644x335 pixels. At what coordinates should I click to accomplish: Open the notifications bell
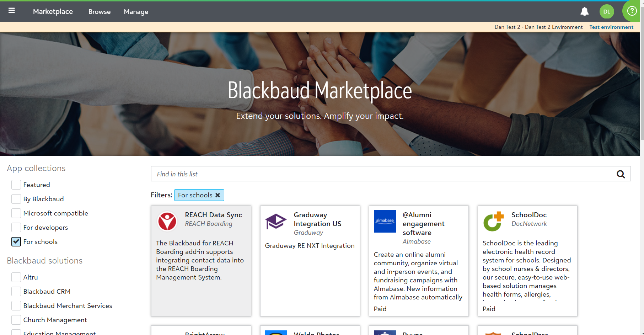(584, 12)
